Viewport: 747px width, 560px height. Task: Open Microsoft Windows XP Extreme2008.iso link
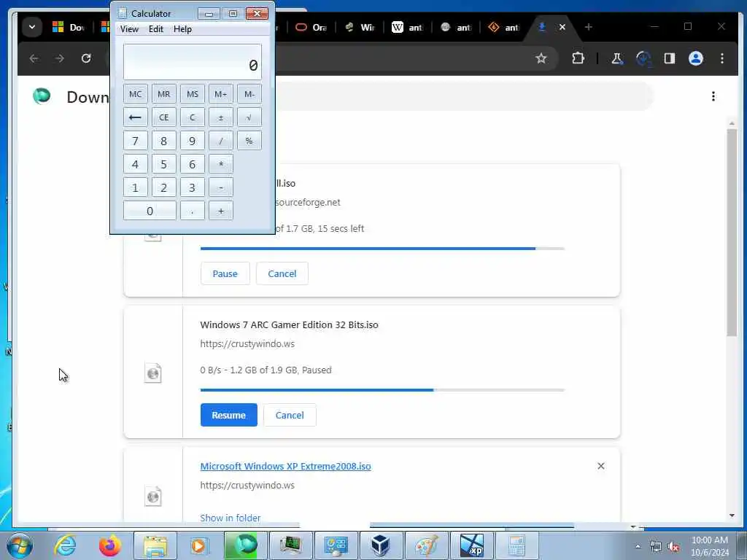[285, 466]
